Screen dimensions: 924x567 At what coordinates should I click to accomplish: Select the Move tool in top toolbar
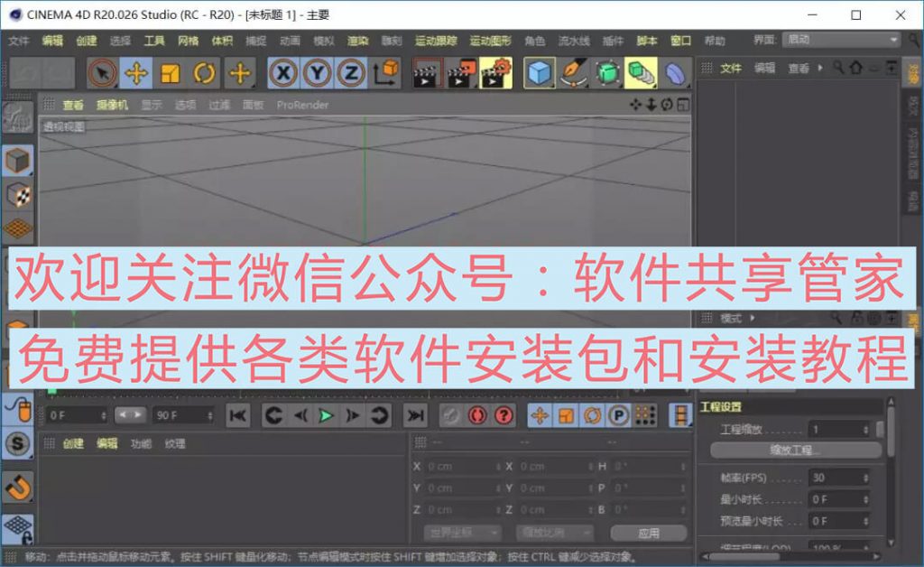(136, 74)
